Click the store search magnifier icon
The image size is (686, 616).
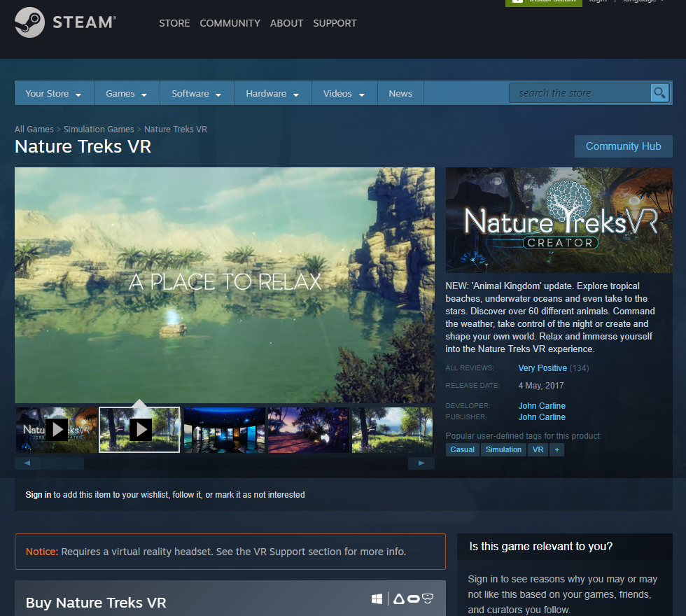click(x=659, y=92)
